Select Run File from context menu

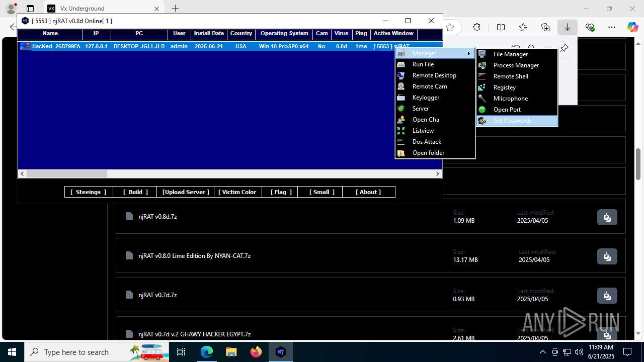(x=435, y=64)
